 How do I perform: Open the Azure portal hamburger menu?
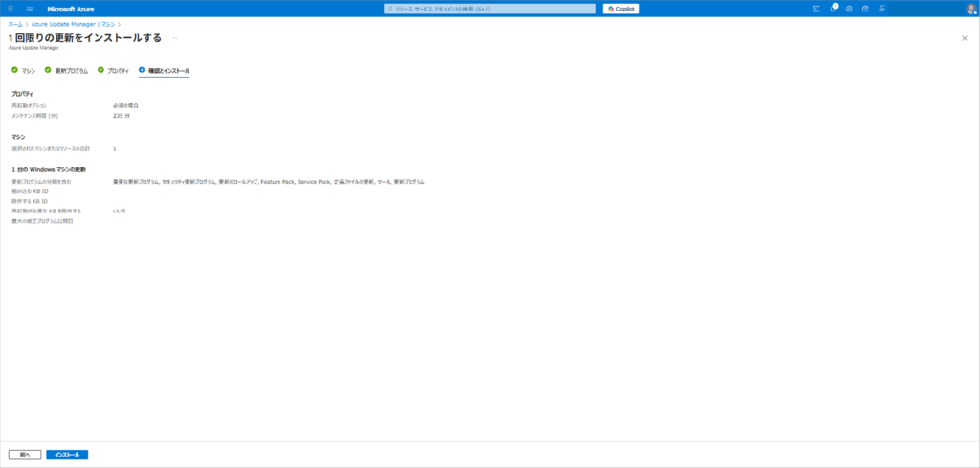tap(30, 9)
